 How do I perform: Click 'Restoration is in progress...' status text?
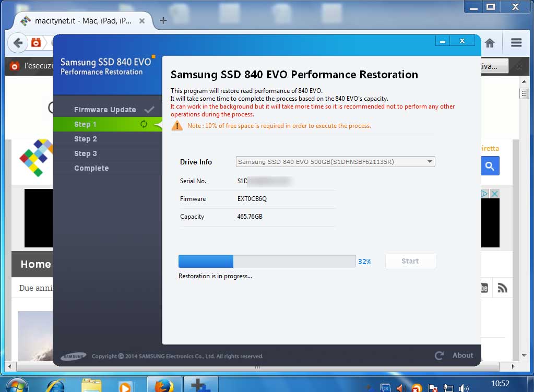click(x=215, y=276)
